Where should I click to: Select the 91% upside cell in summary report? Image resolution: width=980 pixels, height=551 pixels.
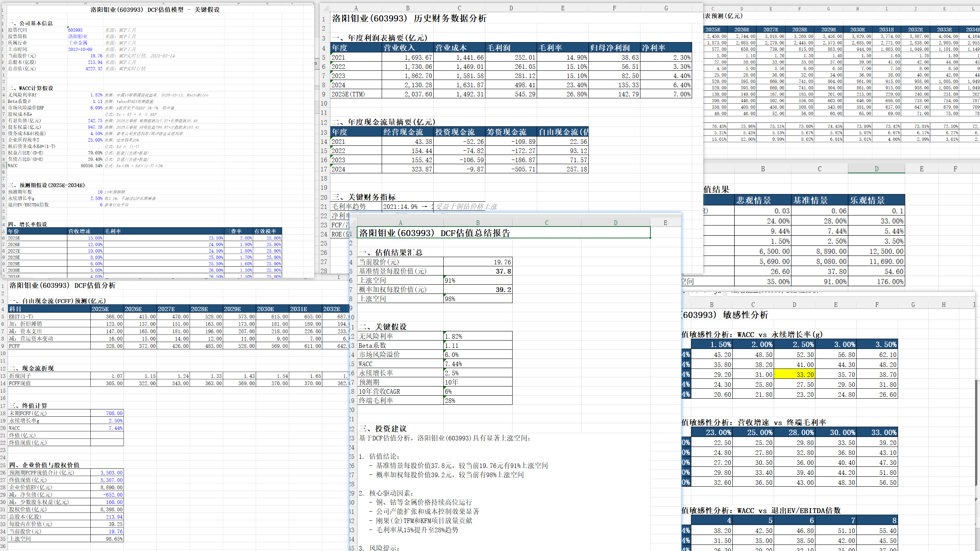pos(478,280)
